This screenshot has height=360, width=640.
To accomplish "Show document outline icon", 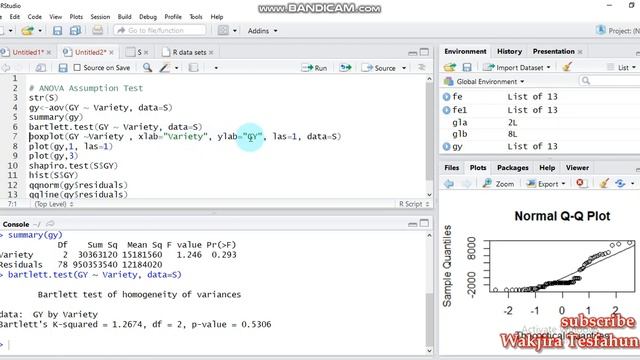I will [x=422, y=68].
